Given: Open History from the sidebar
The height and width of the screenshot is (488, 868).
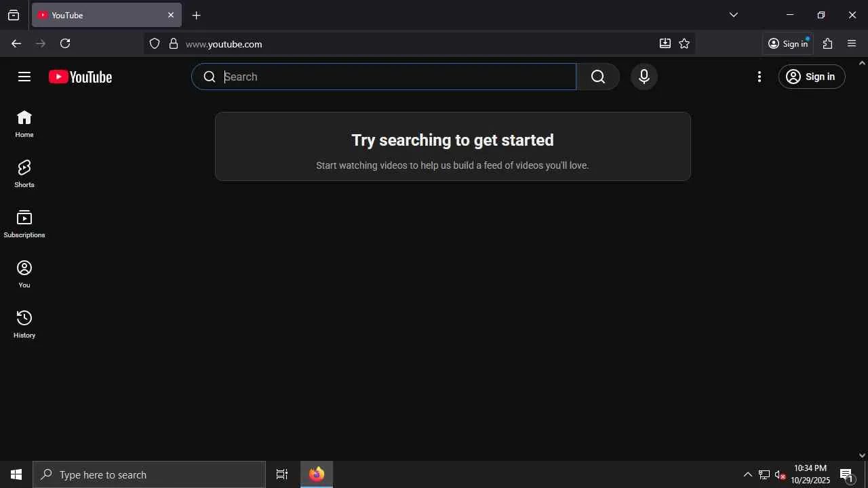Looking at the screenshot, I should tap(24, 325).
